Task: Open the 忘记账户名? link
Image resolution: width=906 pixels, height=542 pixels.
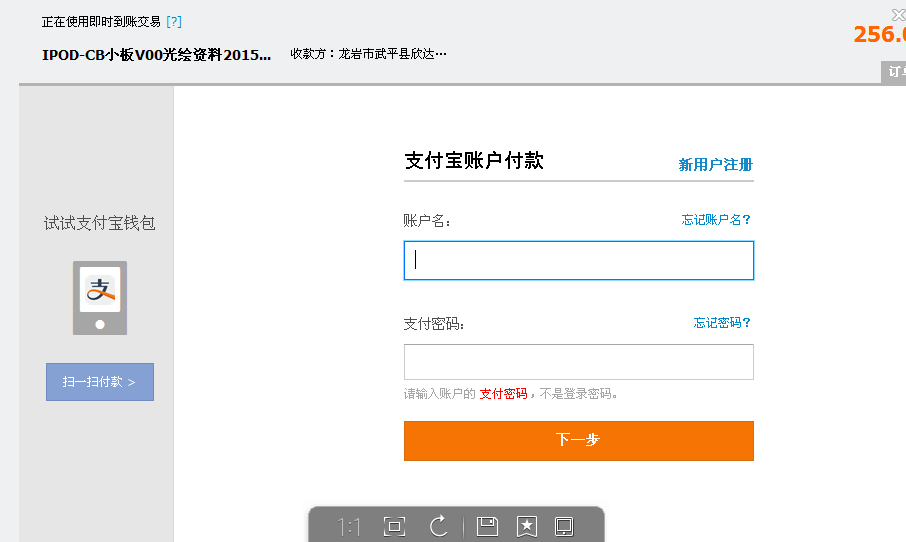Action: pos(715,220)
